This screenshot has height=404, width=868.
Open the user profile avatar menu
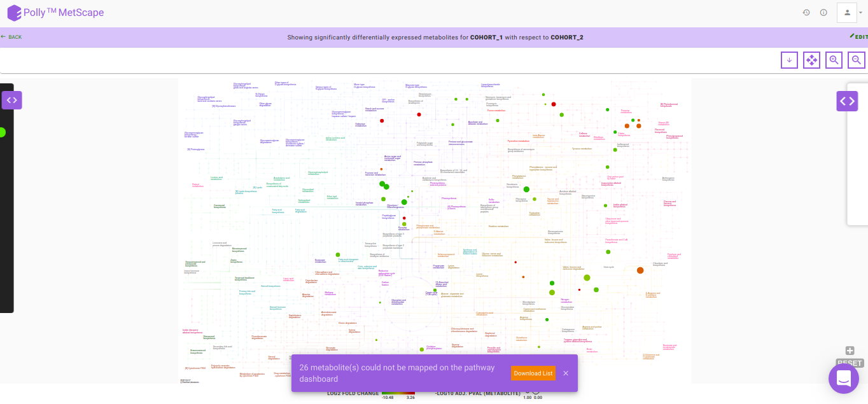[x=847, y=12]
